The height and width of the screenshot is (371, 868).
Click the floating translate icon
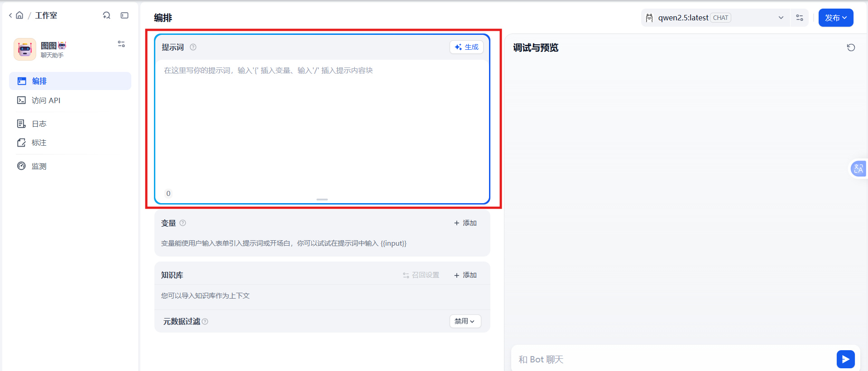pos(858,169)
